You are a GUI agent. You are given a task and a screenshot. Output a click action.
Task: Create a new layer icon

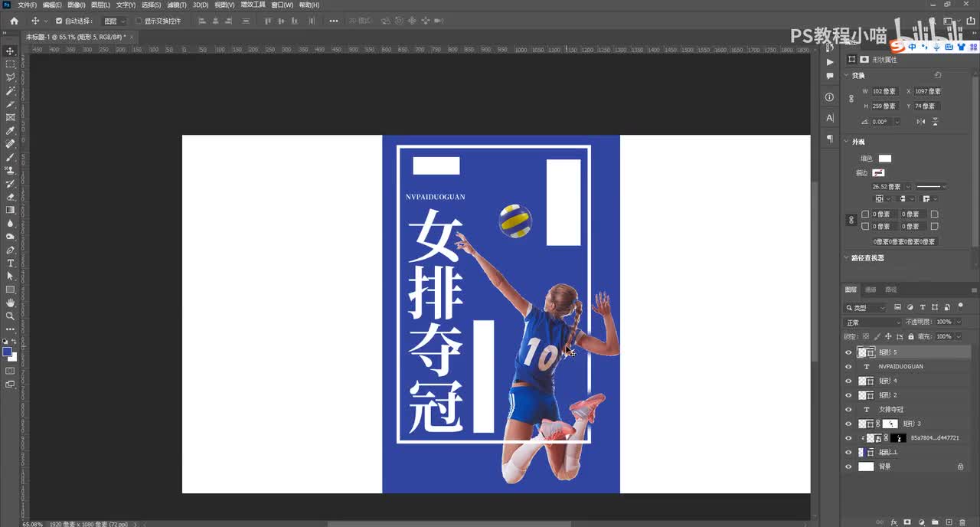click(x=949, y=522)
